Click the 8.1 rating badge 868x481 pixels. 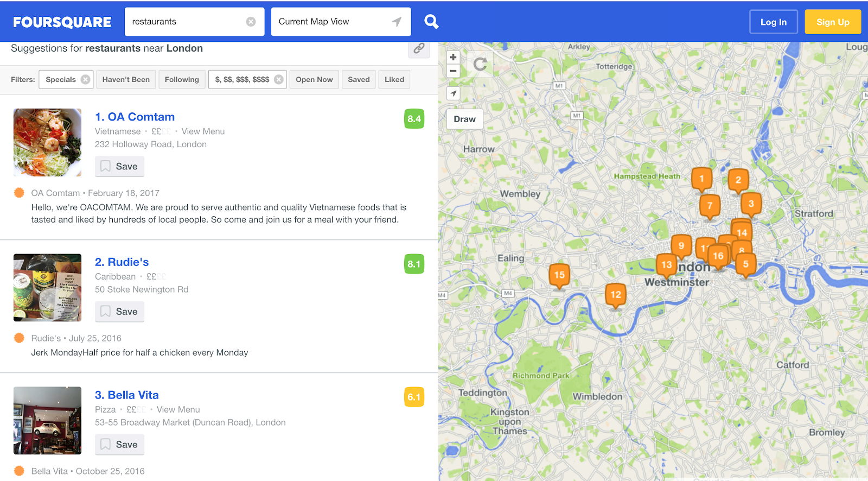click(414, 264)
